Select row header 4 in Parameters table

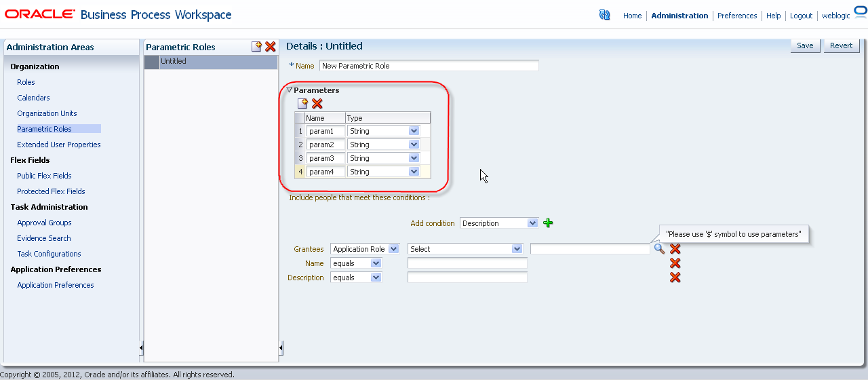pyautogui.click(x=300, y=172)
